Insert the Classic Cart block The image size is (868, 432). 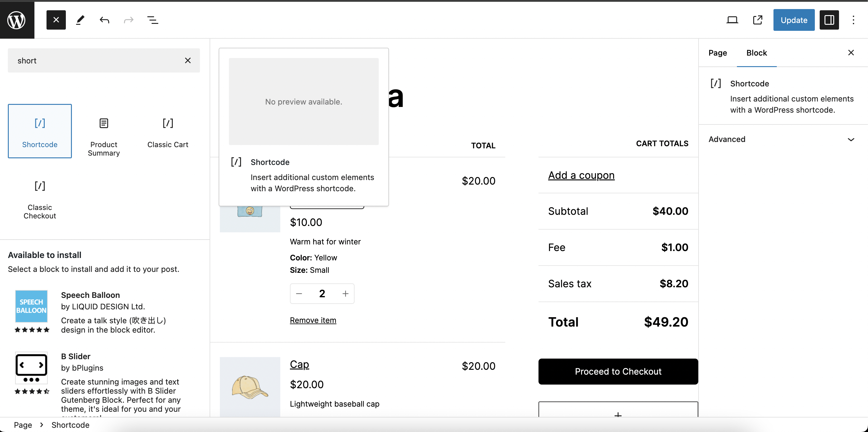[x=167, y=132]
